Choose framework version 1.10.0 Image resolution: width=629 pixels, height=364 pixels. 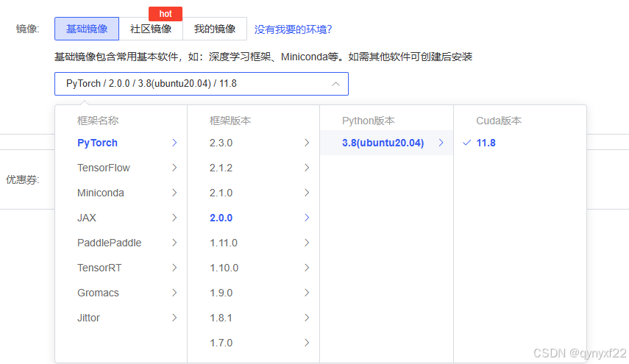tap(254, 268)
